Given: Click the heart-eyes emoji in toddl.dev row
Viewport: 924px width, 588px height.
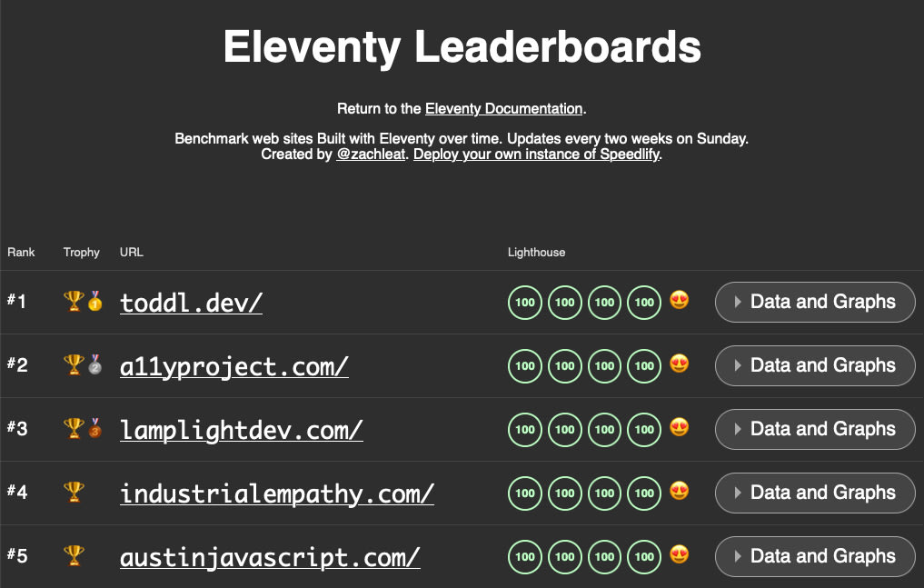Looking at the screenshot, I should [x=680, y=301].
